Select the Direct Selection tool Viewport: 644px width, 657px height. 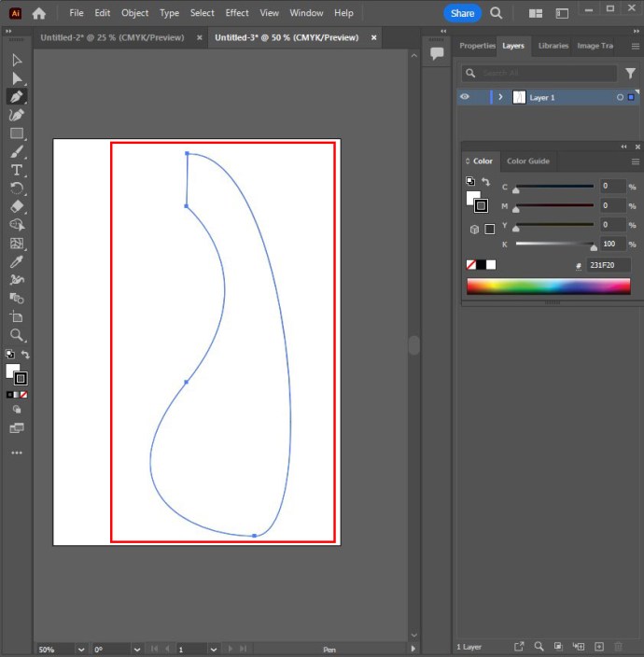[x=17, y=78]
